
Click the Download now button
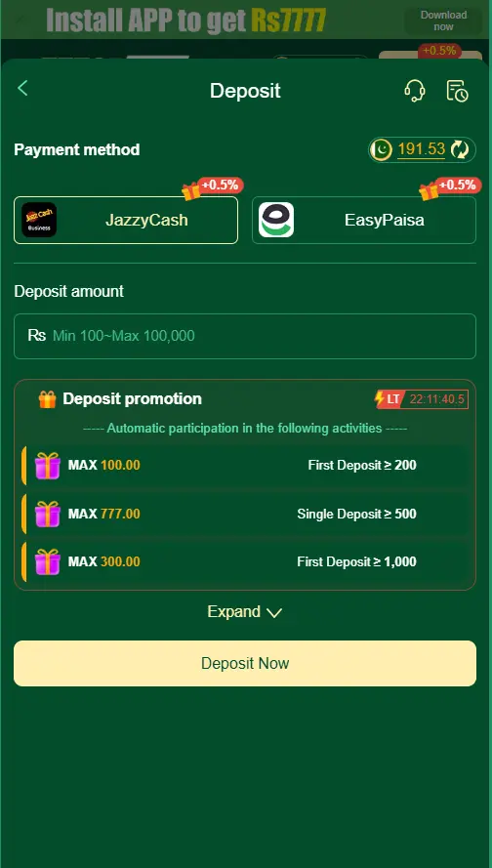[x=443, y=21]
